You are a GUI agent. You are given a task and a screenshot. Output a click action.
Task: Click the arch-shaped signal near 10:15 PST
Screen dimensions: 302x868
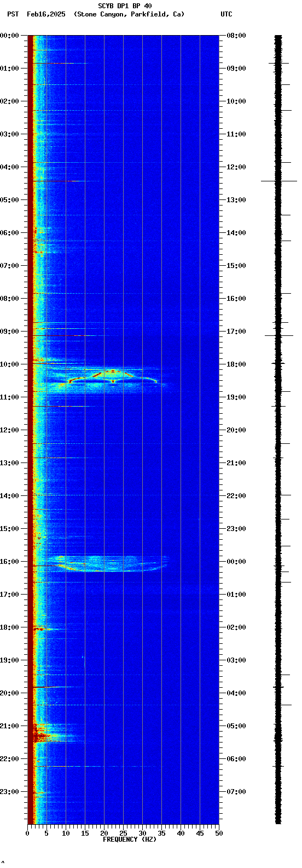pyautogui.click(x=112, y=375)
